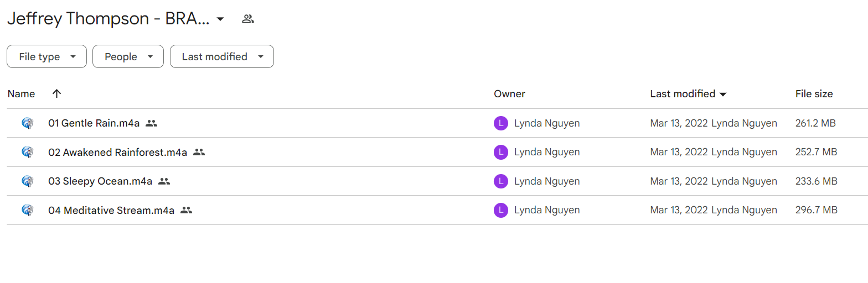Open 02 Awakened Rainforest.m4a file
Screen dimensions: 868x283
pyautogui.click(x=117, y=152)
